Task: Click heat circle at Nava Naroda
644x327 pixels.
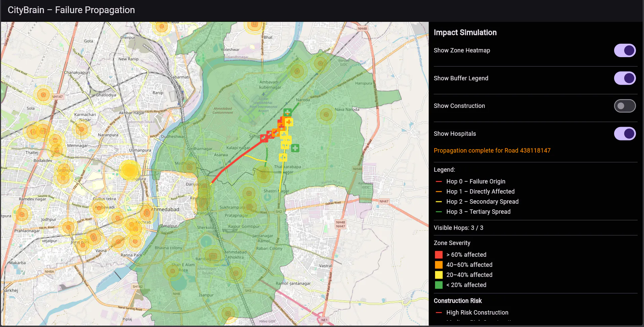Action: coord(326,115)
